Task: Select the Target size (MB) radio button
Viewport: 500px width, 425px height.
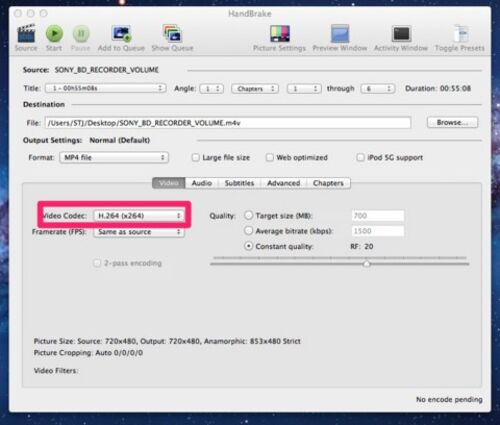Action: coord(249,215)
